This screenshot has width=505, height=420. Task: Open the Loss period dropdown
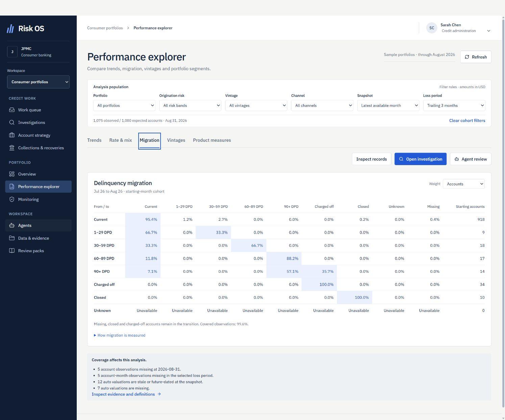[454, 106]
